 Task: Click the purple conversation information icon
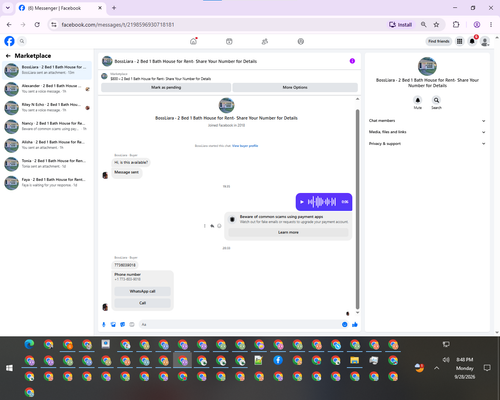(x=352, y=61)
